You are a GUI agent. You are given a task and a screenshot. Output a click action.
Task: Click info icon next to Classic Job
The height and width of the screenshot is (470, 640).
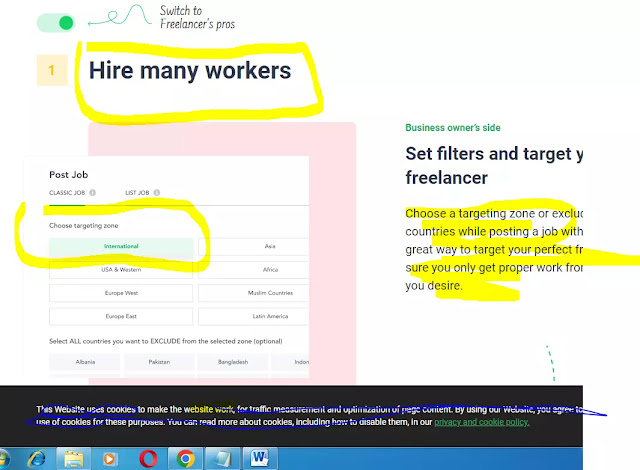tap(93, 193)
